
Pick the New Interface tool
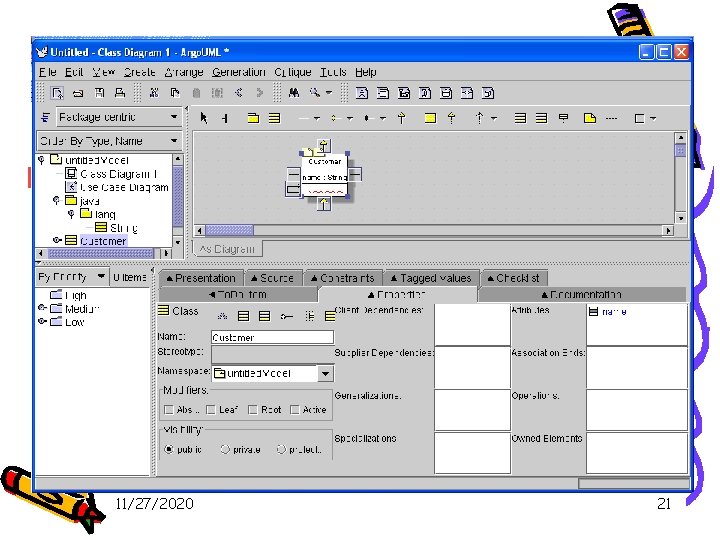click(430, 118)
